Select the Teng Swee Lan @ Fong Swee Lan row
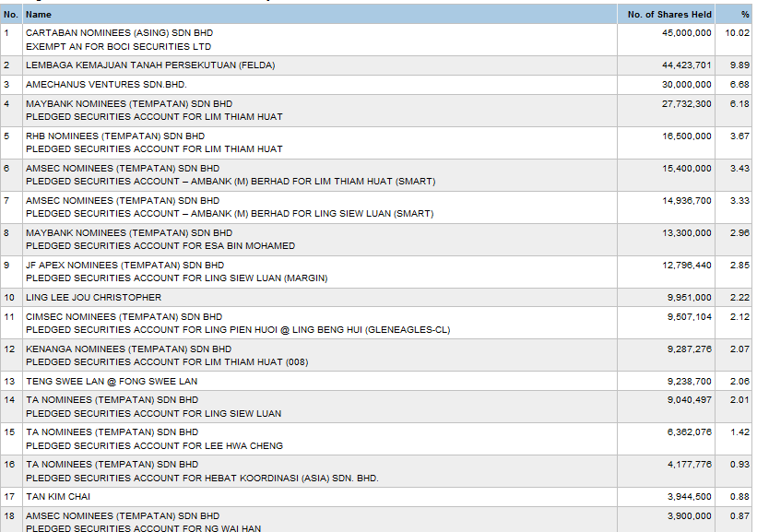 pyautogui.click(x=111, y=382)
